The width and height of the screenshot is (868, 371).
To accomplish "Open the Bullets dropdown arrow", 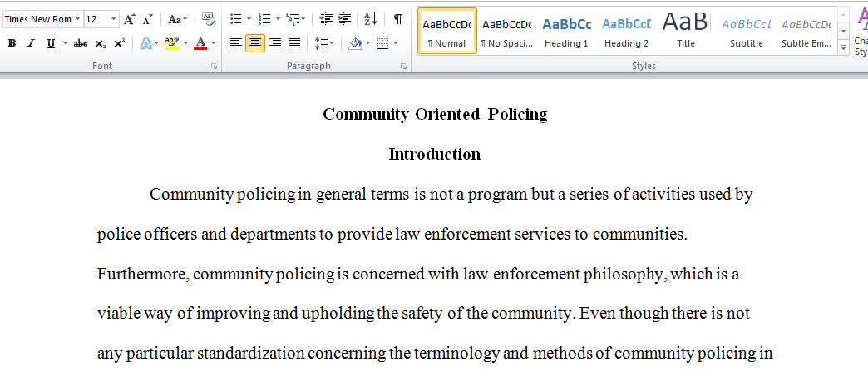I will [249, 19].
